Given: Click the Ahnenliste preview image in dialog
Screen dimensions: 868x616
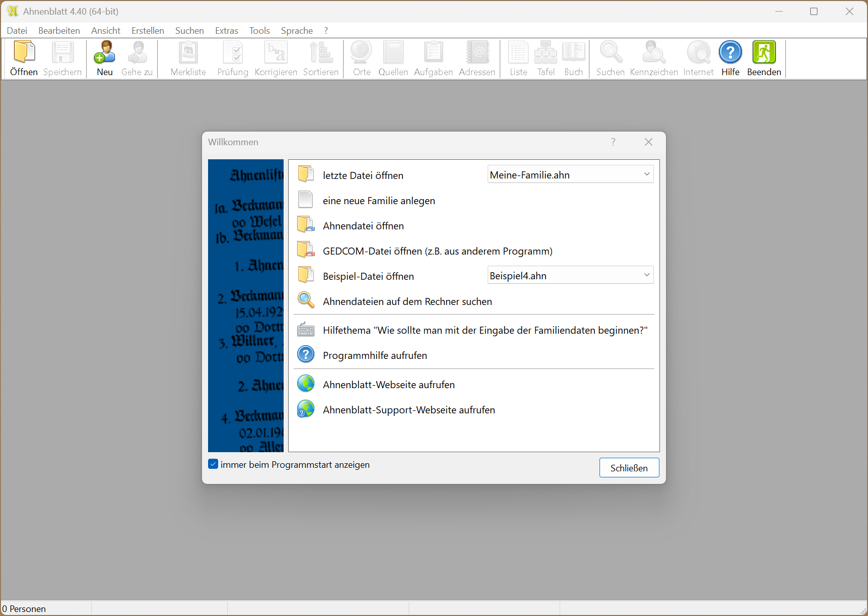Looking at the screenshot, I should click(x=246, y=305).
